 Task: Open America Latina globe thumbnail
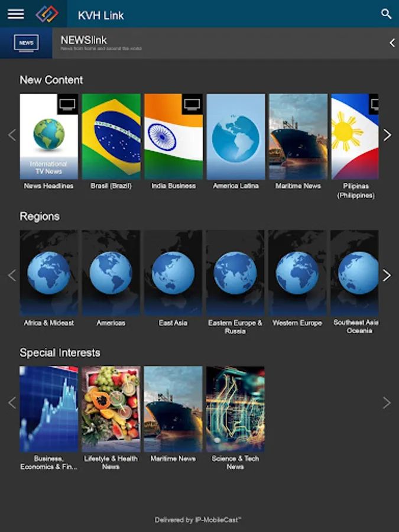(x=236, y=137)
